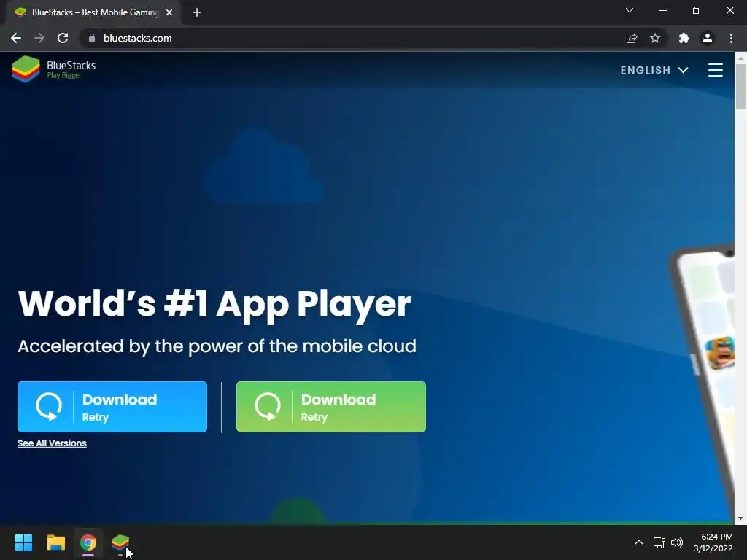This screenshot has width=747, height=560.
Task: Restore down the Chrome window
Action: click(697, 10)
